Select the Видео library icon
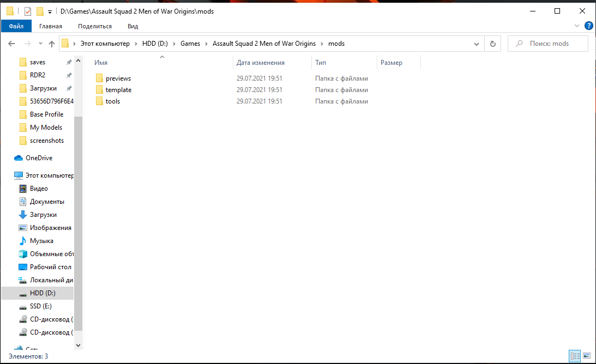Screen dimensions: 596x364 23,189
